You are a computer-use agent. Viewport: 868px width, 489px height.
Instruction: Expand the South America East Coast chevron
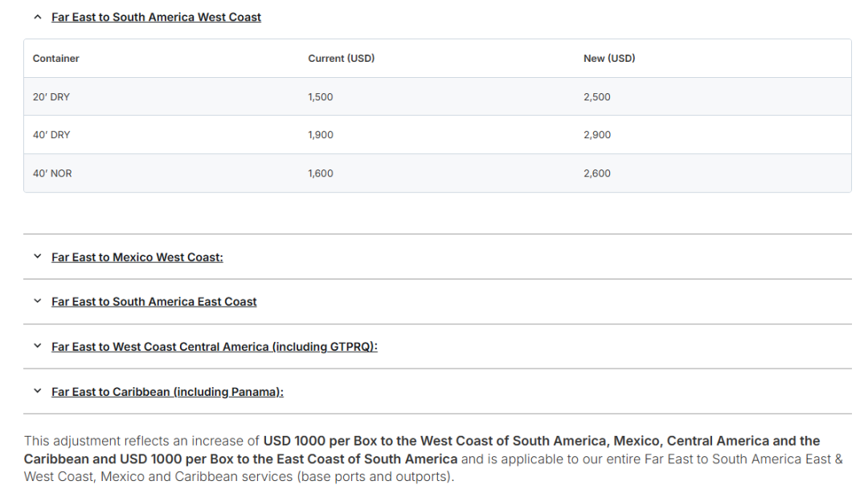point(37,302)
